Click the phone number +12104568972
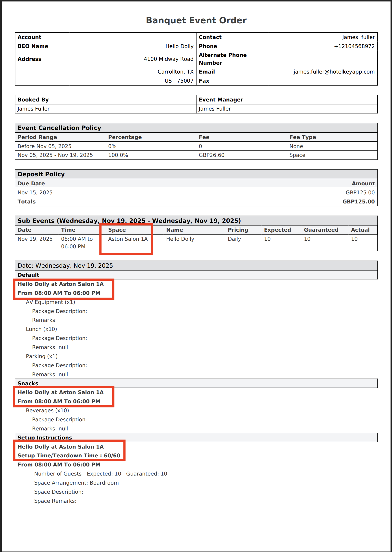 (x=354, y=46)
